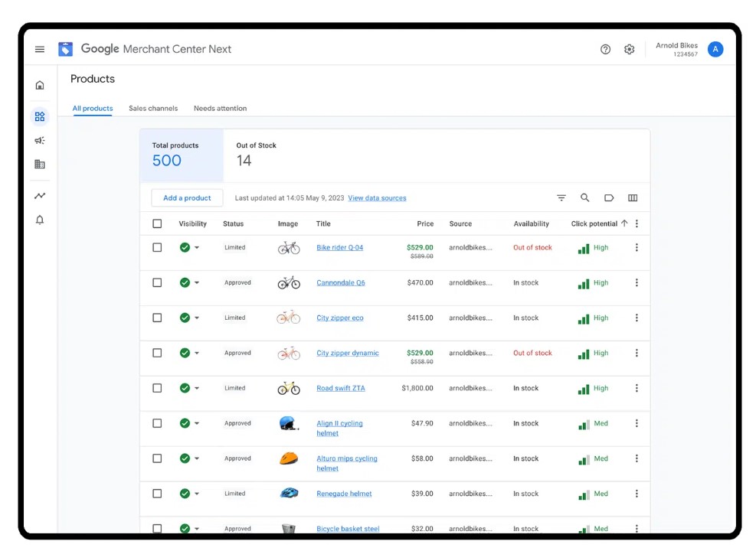This screenshot has width=756, height=551.
Task: Expand visibility dropdown for Cannondale Q6
Action: click(x=197, y=282)
